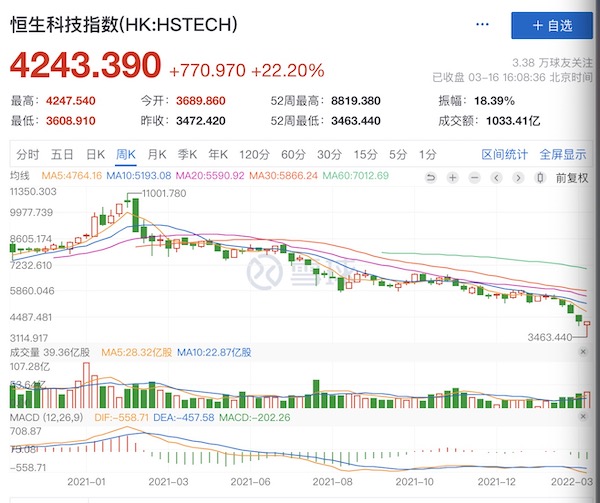Pan chart right with right chevron icon
This screenshot has height=503, width=600.
[x=518, y=178]
